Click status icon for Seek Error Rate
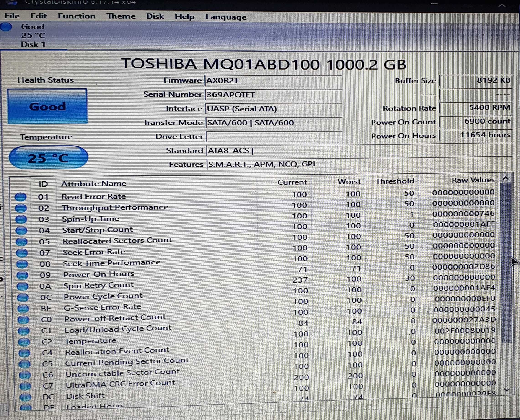 click(22, 253)
